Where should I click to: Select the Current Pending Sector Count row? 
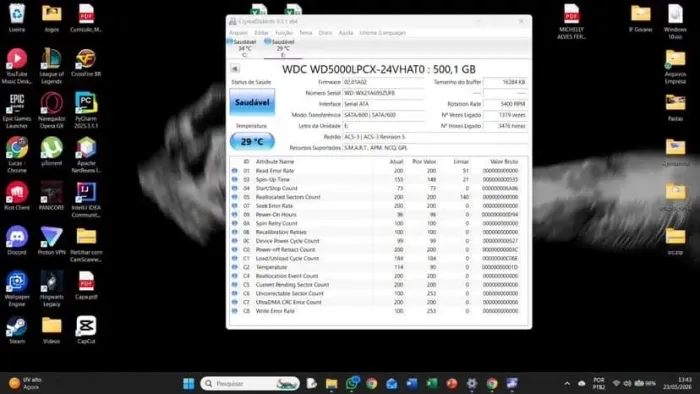(376, 285)
